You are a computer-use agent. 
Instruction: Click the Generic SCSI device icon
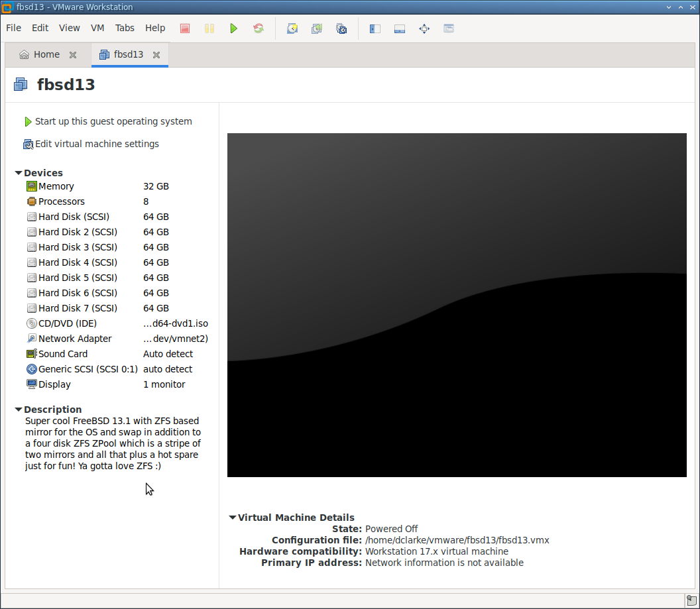(32, 369)
